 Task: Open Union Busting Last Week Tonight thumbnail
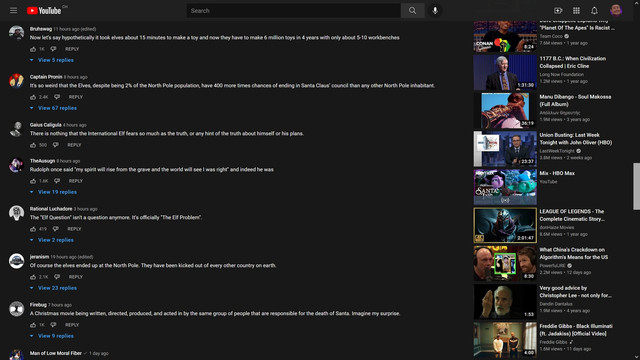coord(505,149)
